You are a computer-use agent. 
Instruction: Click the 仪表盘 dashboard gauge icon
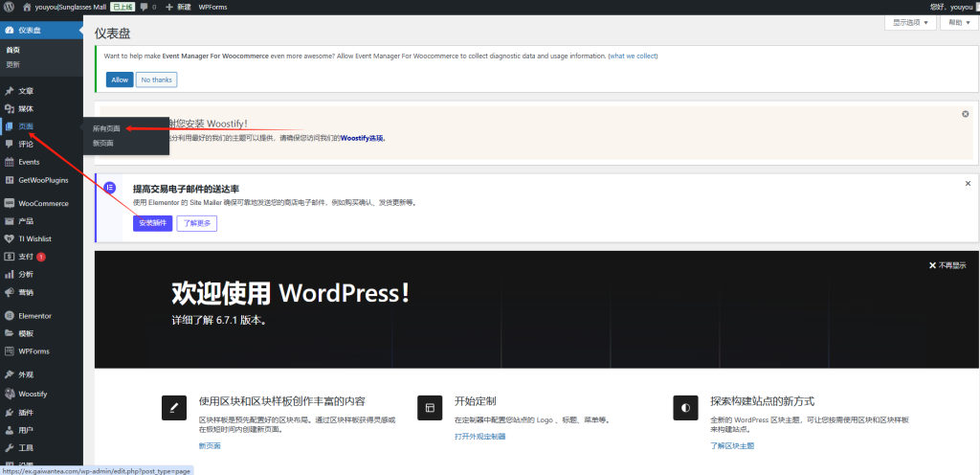pyautogui.click(x=9, y=30)
